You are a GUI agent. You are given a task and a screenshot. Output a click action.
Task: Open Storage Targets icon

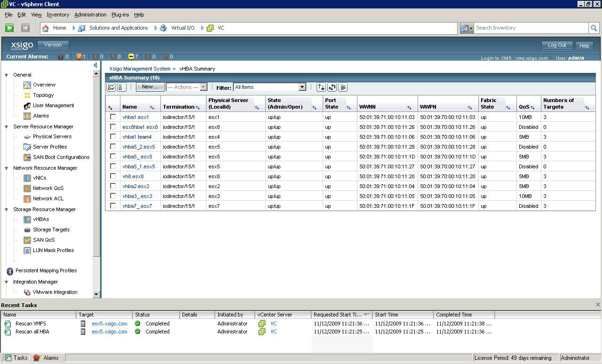pos(27,230)
